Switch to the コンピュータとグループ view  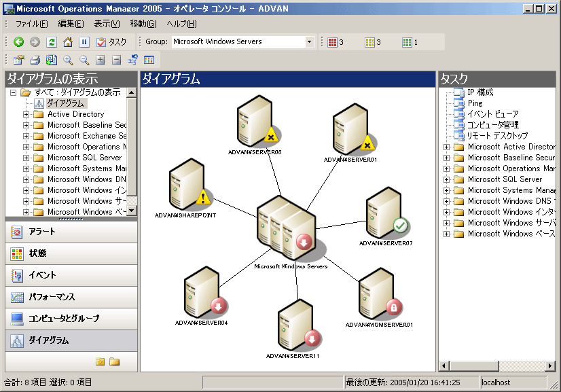point(71,319)
